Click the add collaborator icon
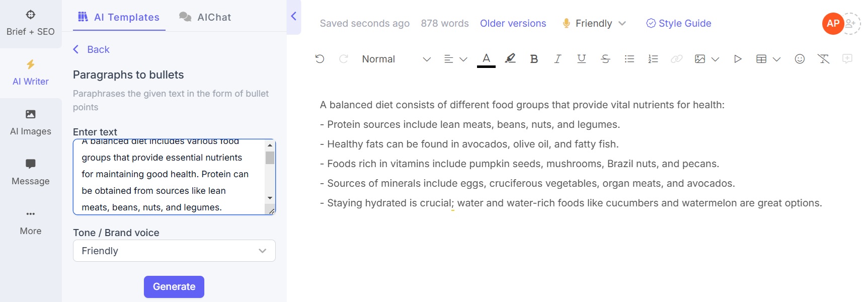 pyautogui.click(x=851, y=23)
